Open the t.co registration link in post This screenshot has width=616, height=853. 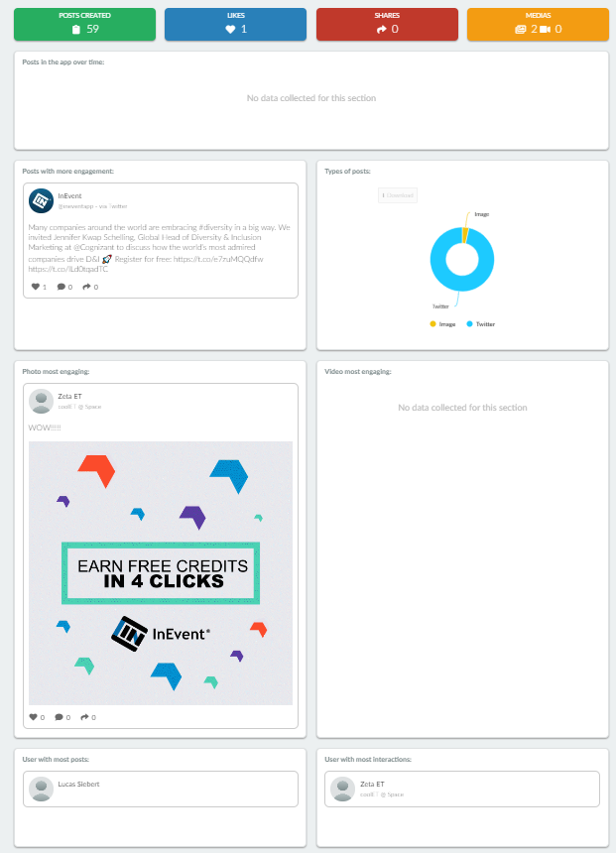(218, 260)
